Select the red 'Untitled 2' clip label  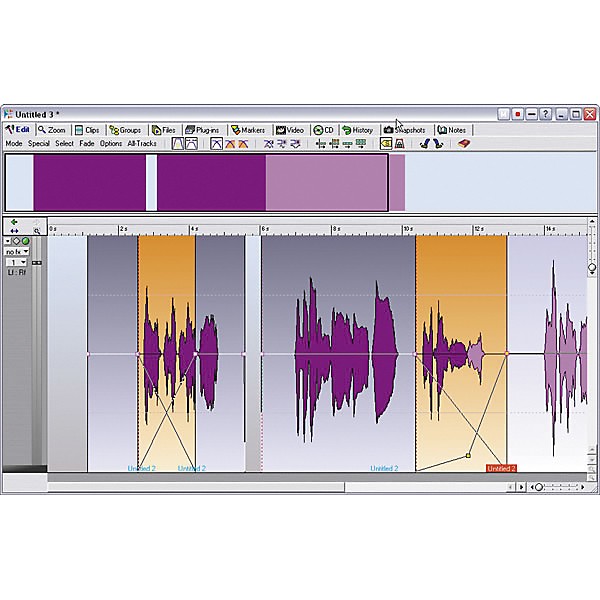[501, 468]
